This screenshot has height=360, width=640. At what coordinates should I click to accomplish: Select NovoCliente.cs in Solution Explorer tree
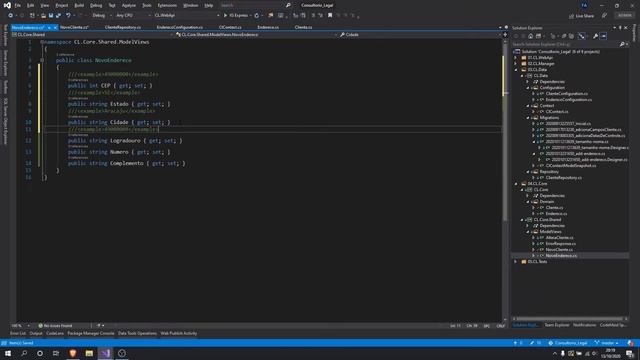point(559,250)
